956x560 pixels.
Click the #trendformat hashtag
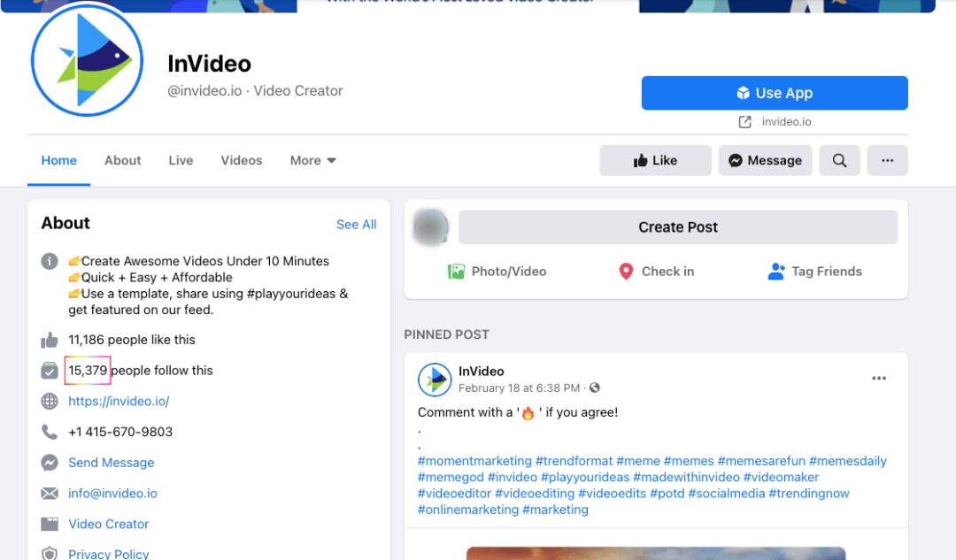(x=574, y=461)
